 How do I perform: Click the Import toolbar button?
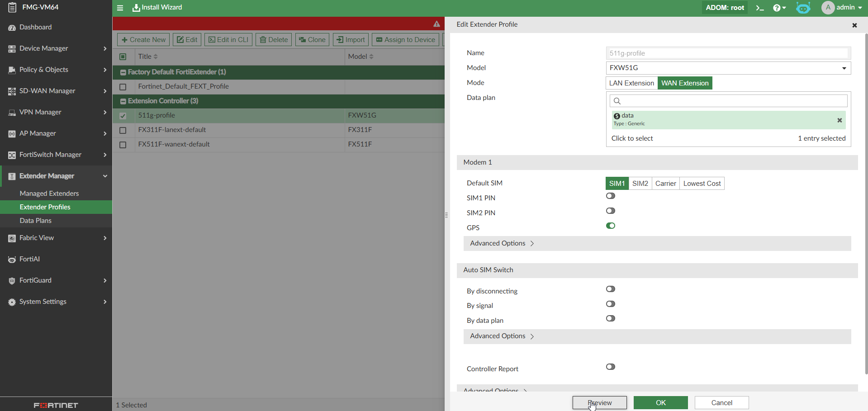pyautogui.click(x=351, y=40)
